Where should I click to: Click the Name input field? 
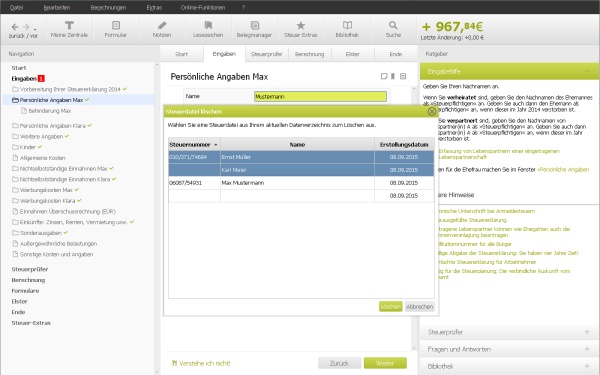[x=320, y=96]
